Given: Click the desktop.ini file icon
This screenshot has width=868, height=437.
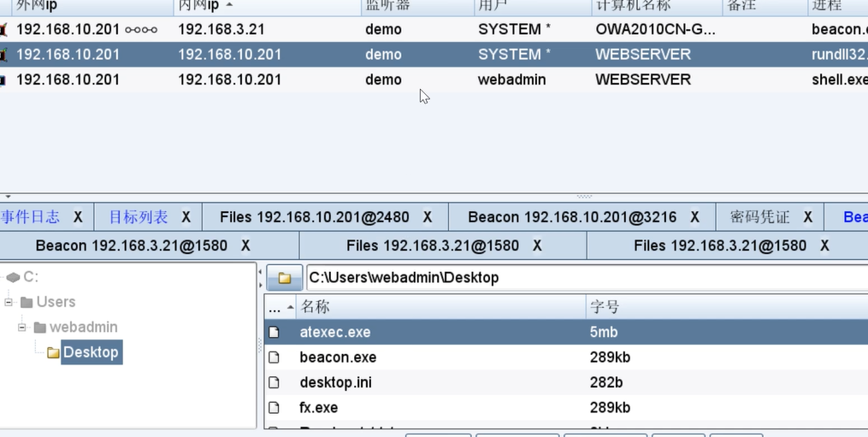Looking at the screenshot, I should coord(274,382).
